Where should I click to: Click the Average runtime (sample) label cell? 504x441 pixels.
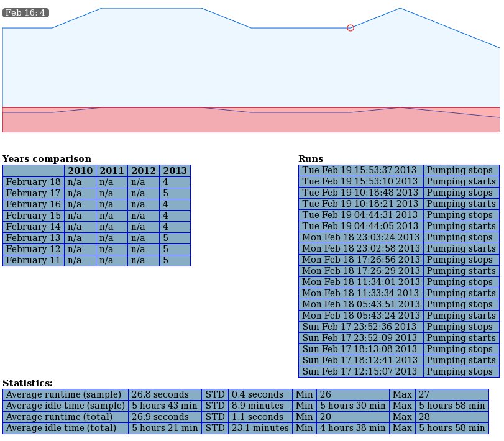point(65,394)
